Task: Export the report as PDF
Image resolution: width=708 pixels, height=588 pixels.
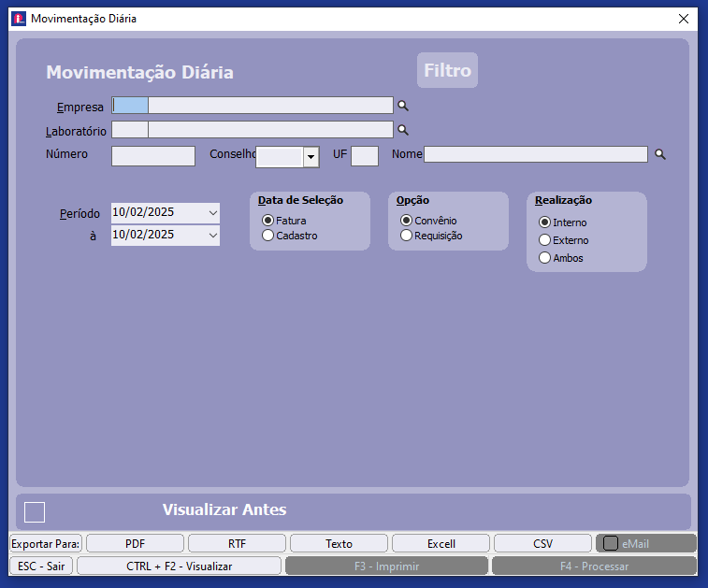Action: point(136,543)
